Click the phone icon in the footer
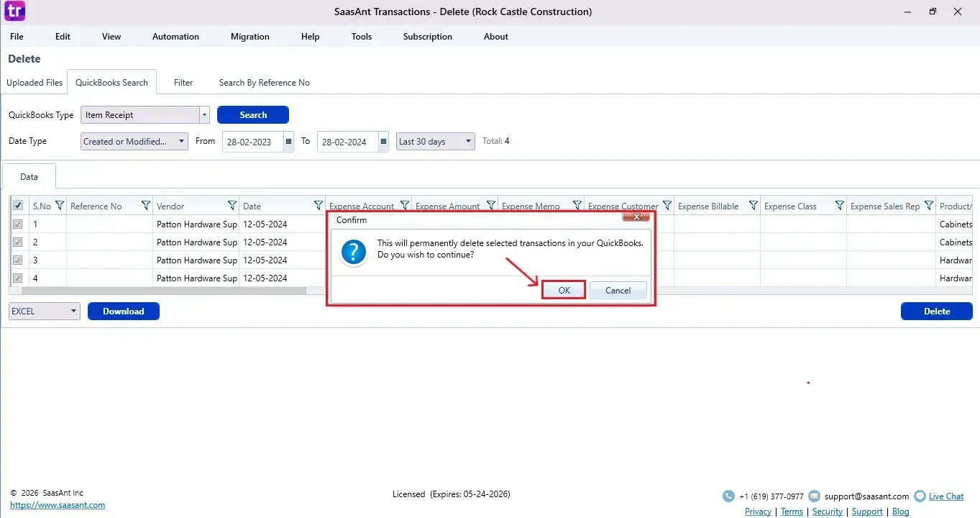The image size is (980, 518). (x=728, y=496)
